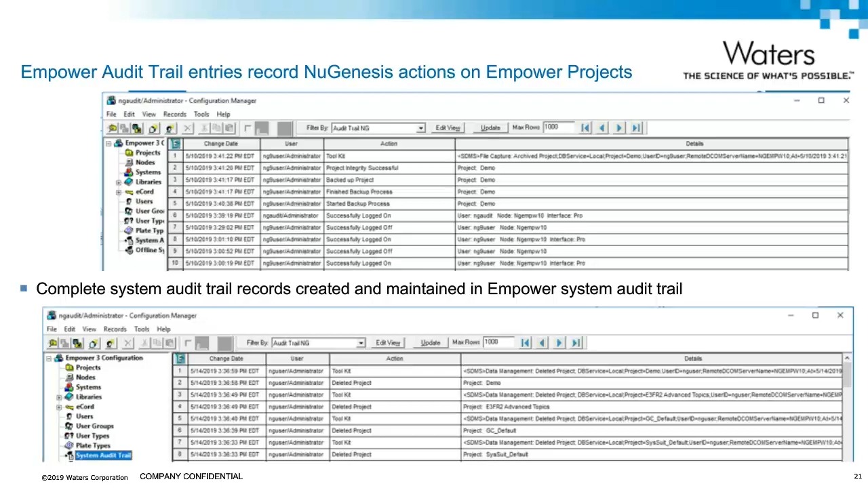The image size is (868, 488).
Task: Expand eCord node in upper window
Action: click(119, 192)
